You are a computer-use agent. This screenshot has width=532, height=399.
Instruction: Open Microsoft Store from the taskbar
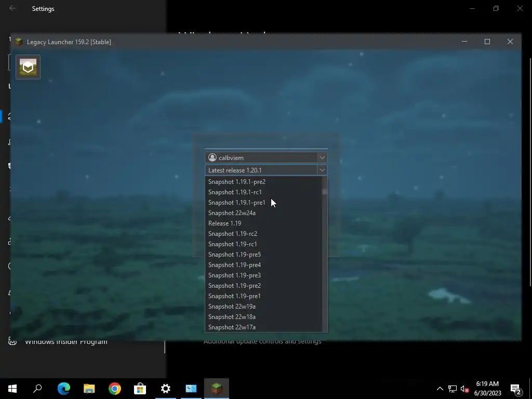coord(140,389)
